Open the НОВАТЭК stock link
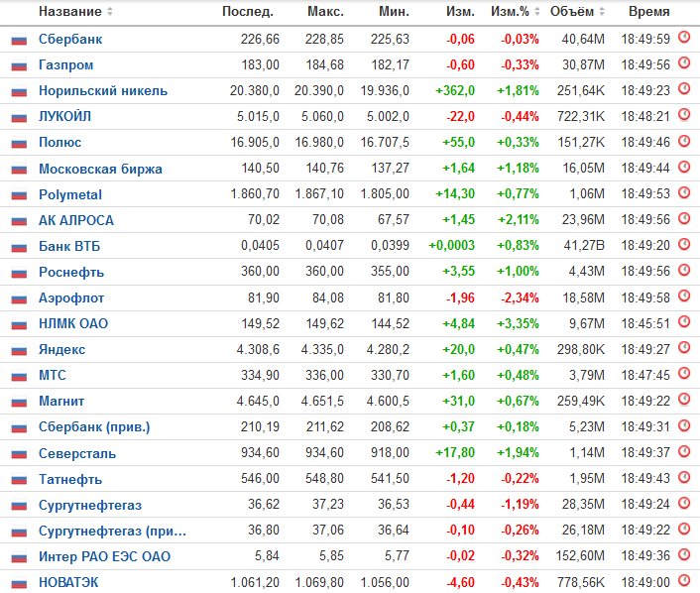The height and width of the screenshot is (593, 700). [68, 583]
